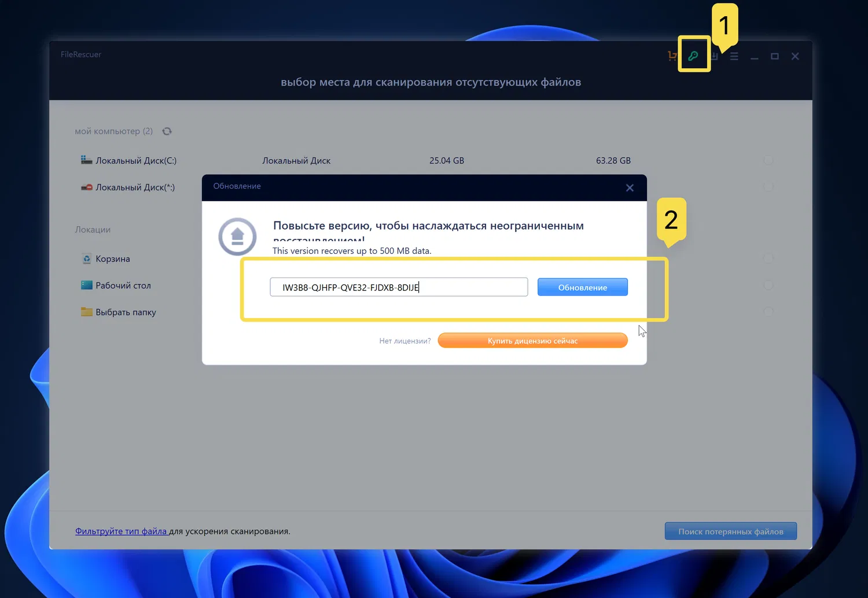Viewport: 868px width, 598px height.
Task: Select the Рабочий стол location label
Action: tap(123, 285)
